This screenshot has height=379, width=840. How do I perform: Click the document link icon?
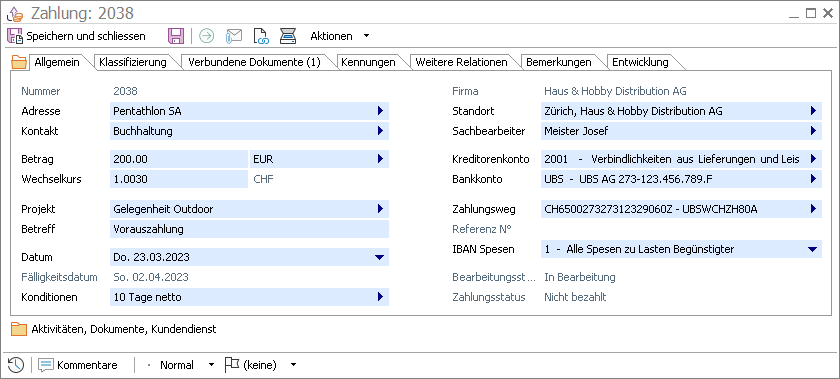tap(261, 36)
